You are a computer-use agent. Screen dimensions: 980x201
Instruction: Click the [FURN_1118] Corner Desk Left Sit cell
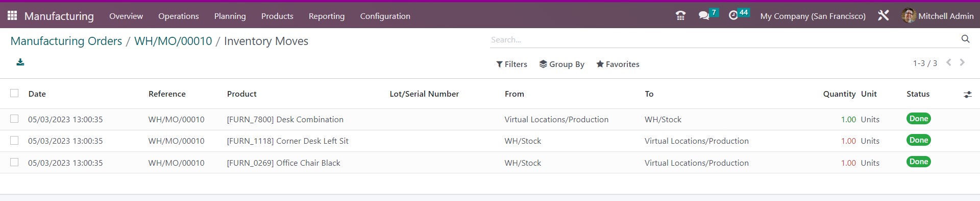[x=288, y=141]
